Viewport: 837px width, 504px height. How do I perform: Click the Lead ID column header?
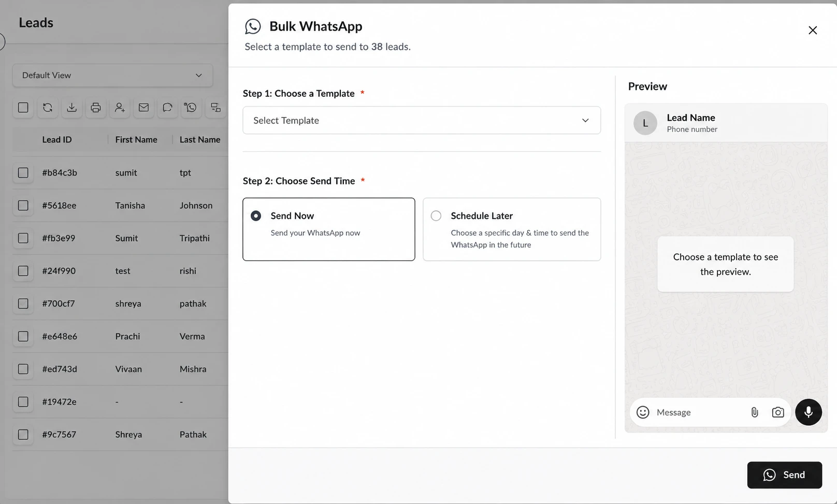click(57, 139)
